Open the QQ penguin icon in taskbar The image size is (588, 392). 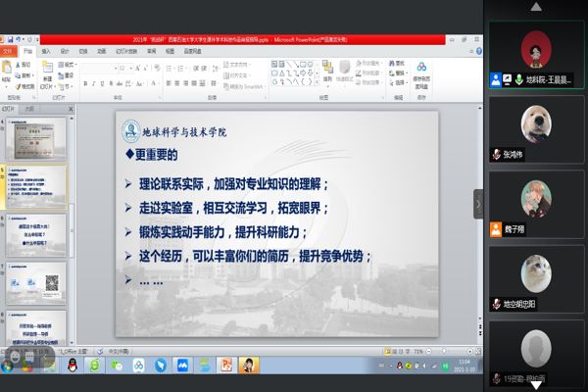click(x=72, y=365)
